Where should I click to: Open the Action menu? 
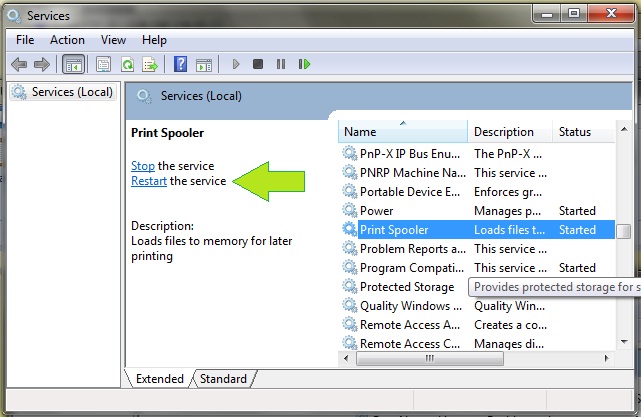point(67,40)
